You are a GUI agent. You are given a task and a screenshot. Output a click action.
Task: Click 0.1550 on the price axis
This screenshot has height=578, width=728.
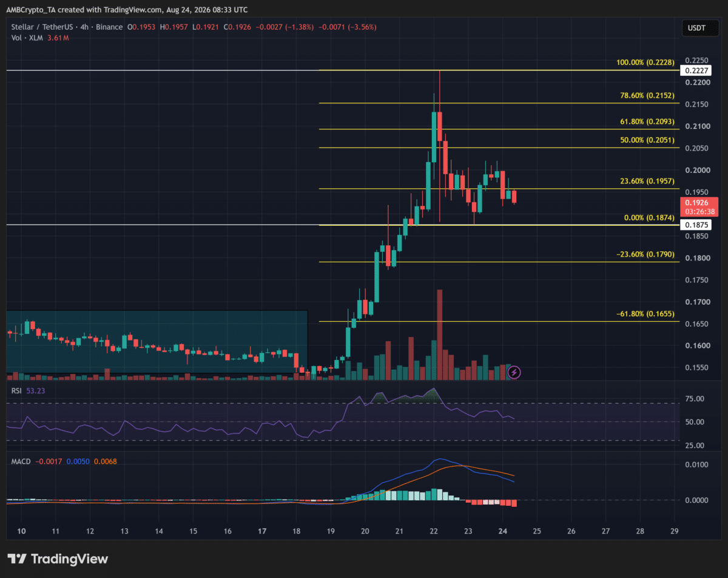pyautogui.click(x=696, y=367)
